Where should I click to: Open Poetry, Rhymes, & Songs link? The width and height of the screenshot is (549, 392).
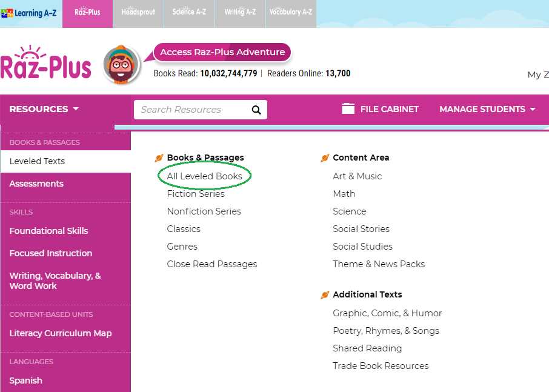pyautogui.click(x=386, y=331)
